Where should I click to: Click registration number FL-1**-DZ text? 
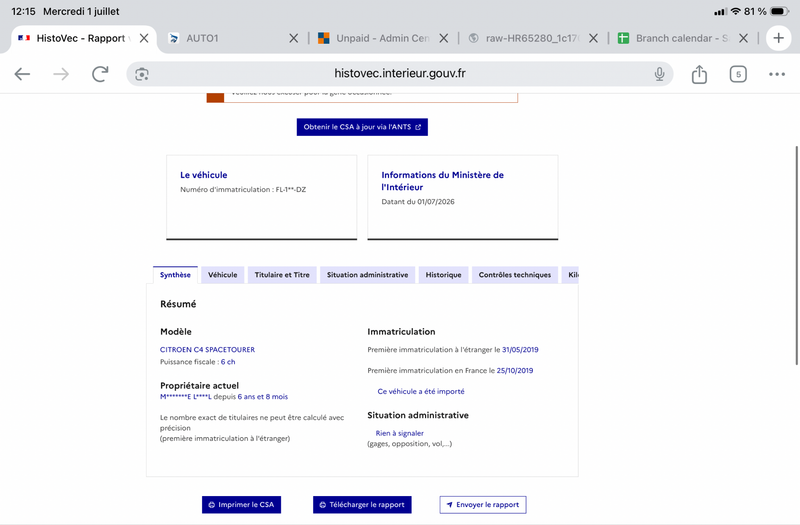(291, 189)
